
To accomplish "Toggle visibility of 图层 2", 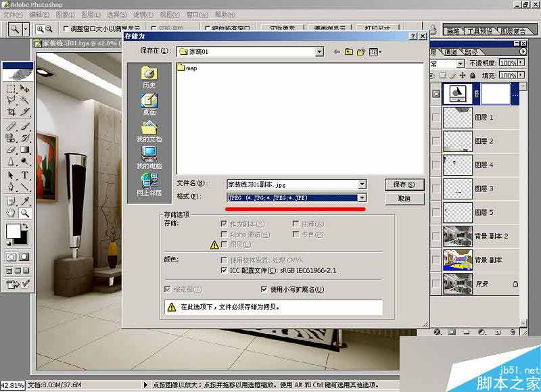I will point(436,141).
